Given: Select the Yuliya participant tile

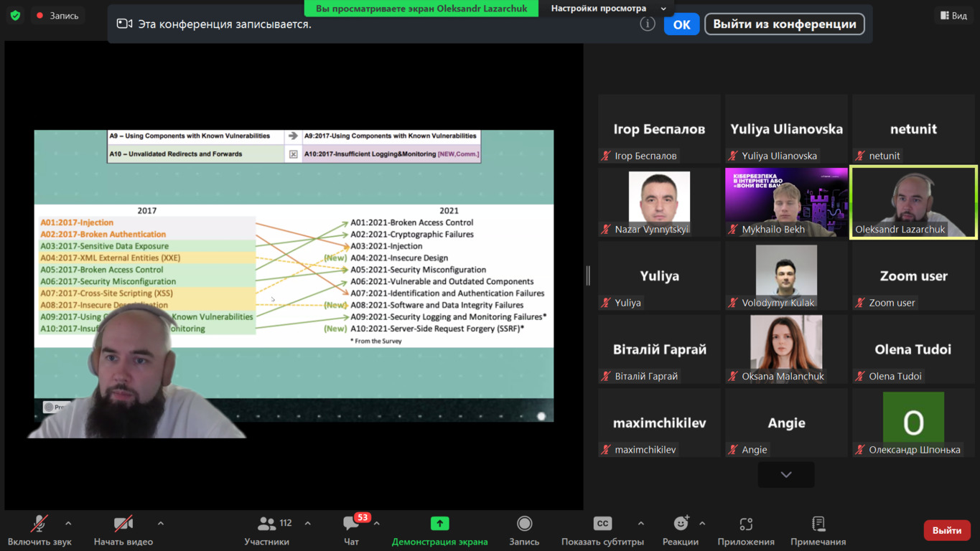Looking at the screenshot, I should 659,276.
